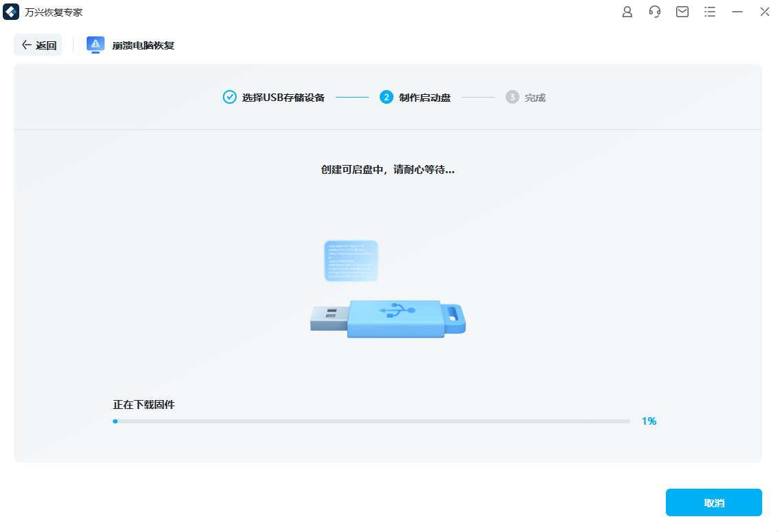Select the step 2 circle indicator
The image size is (778, 532).
pos(386,97)
